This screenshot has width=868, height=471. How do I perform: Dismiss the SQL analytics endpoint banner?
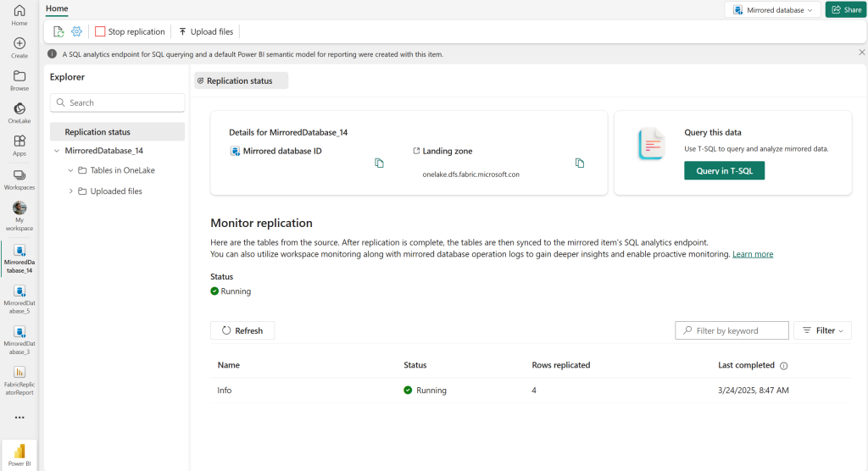pyautogui.click(x=861, y=53)
